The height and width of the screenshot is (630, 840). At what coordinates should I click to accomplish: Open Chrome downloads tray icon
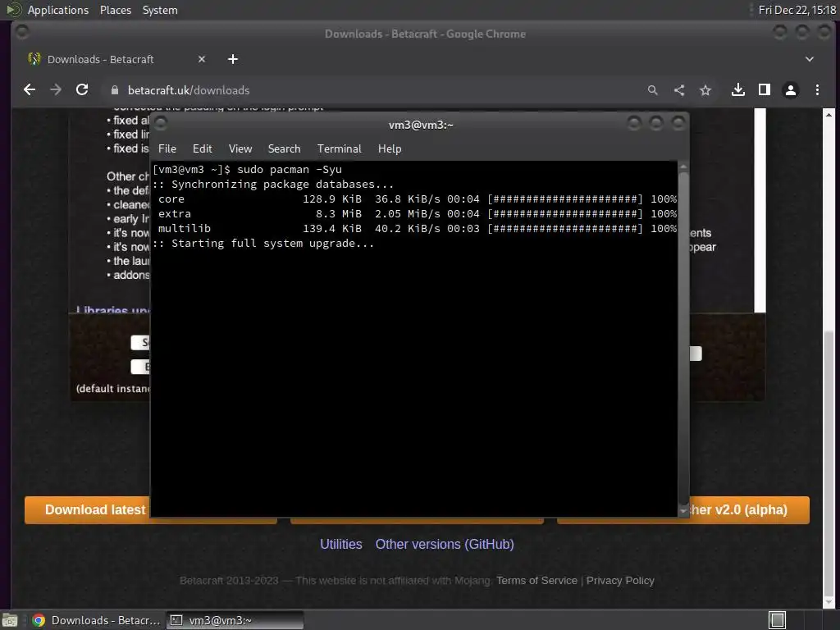(x=738, y=90)
